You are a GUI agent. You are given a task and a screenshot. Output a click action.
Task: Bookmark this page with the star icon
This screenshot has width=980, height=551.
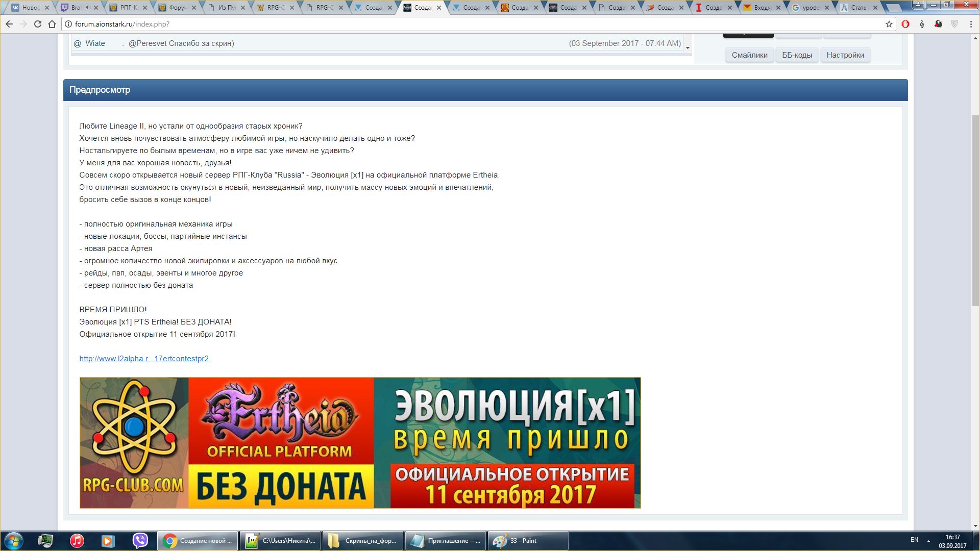889,24
